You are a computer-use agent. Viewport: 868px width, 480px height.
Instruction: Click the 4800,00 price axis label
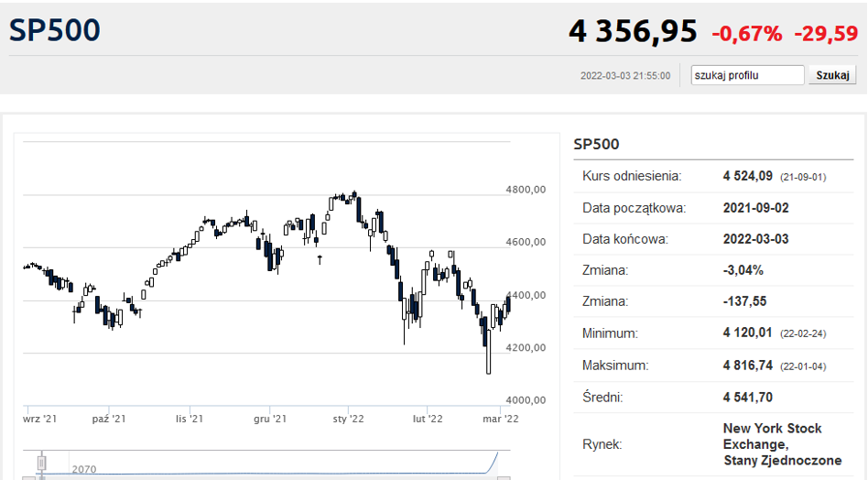coord(526,190)
